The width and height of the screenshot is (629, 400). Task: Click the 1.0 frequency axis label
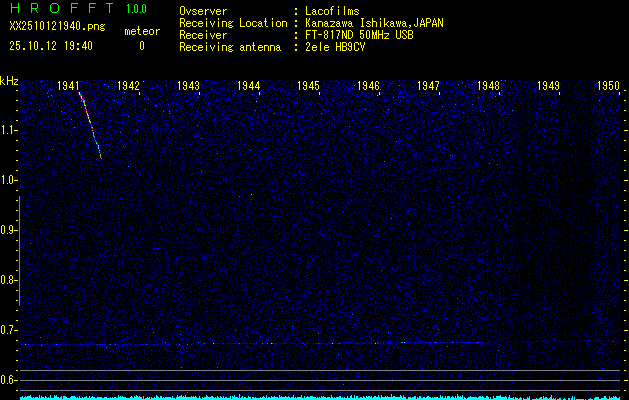(9, 180)
